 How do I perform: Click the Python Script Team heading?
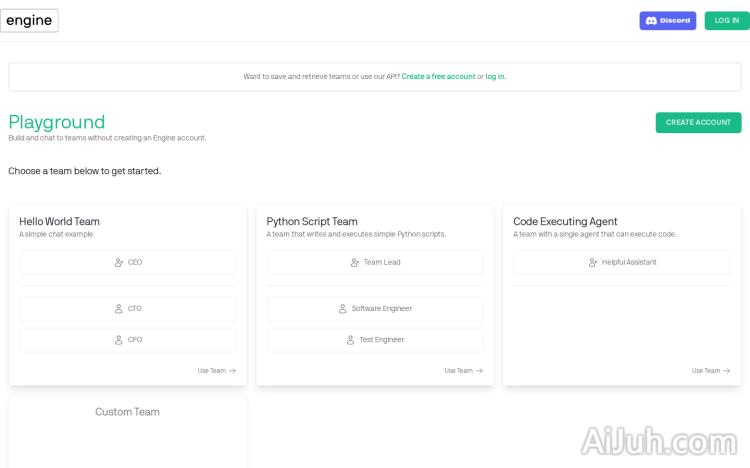pyautogui.click(x=312, y=221)
